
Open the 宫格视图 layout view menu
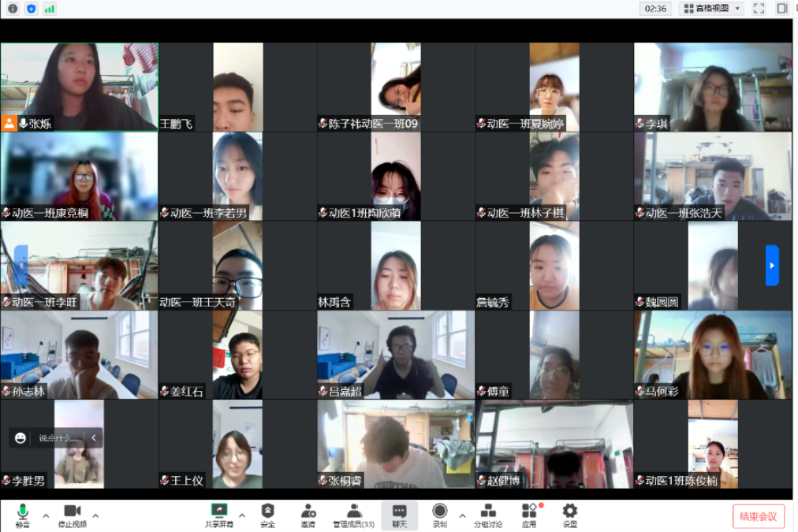[711, 9]
